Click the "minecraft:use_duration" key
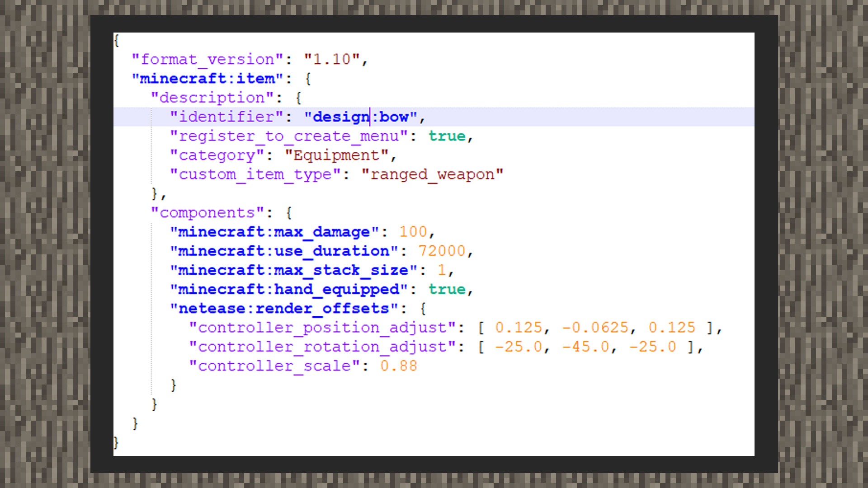 click(x=284, y=251)
